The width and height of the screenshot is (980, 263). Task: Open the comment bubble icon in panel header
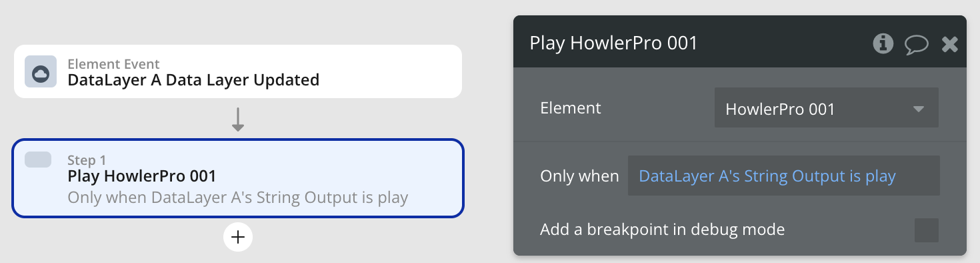coord(917,45)
